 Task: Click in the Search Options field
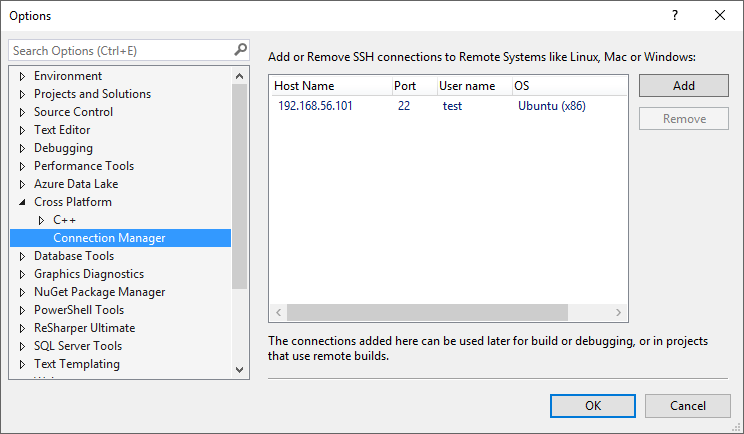[x=120, y=50]
